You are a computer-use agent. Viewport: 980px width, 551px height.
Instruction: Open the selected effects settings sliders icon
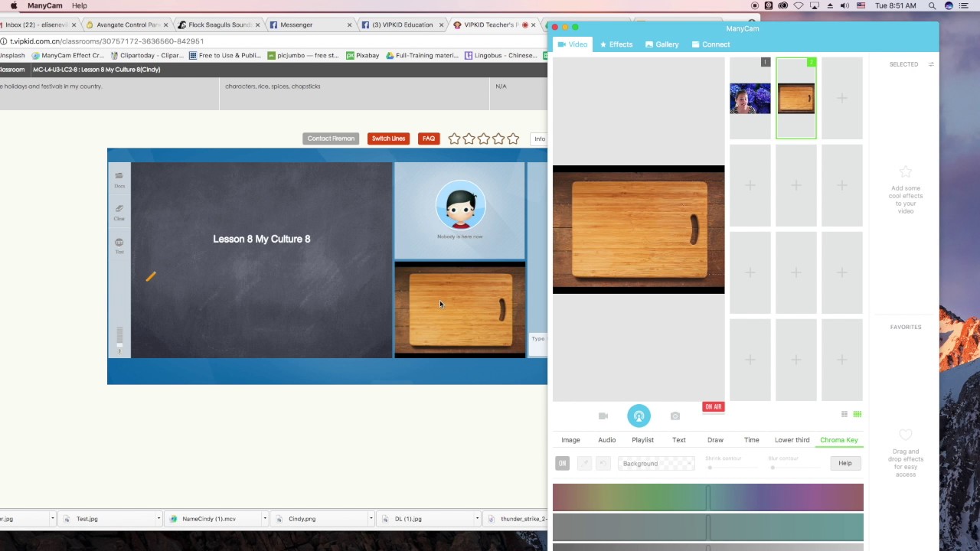pos(931,64)
